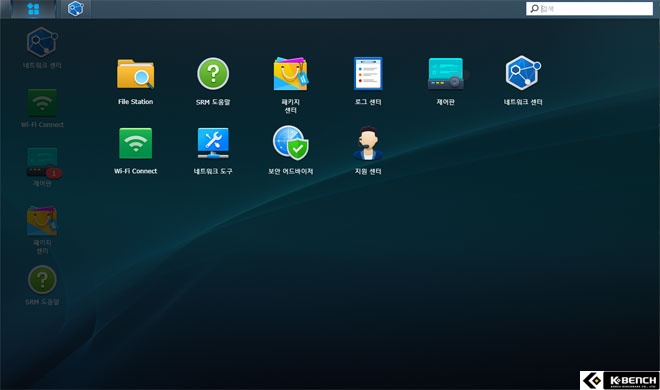Open the 지원 센터 headset agent icon
660x390 pixels.
coord(368,143)
